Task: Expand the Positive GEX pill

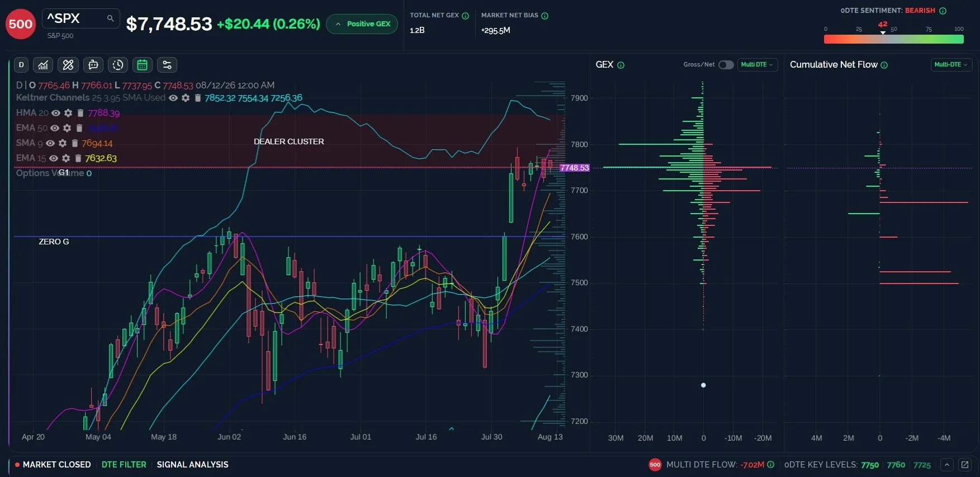Action: [x=362, y=24]
